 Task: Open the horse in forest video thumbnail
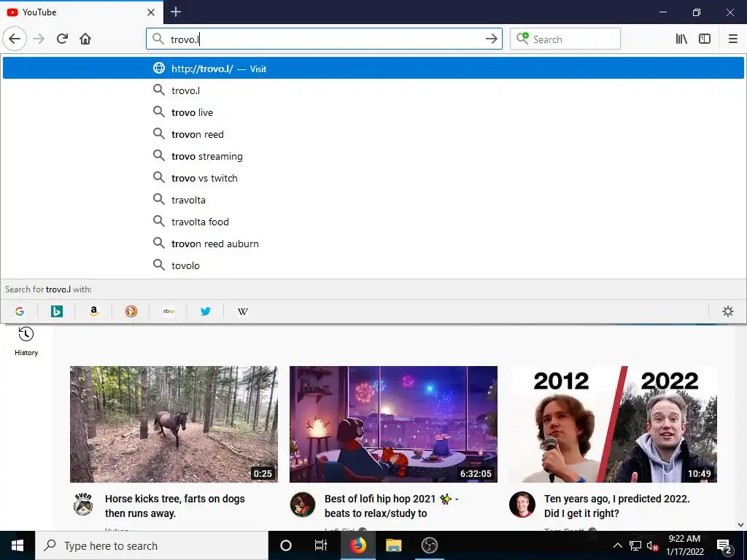(174, 424)
